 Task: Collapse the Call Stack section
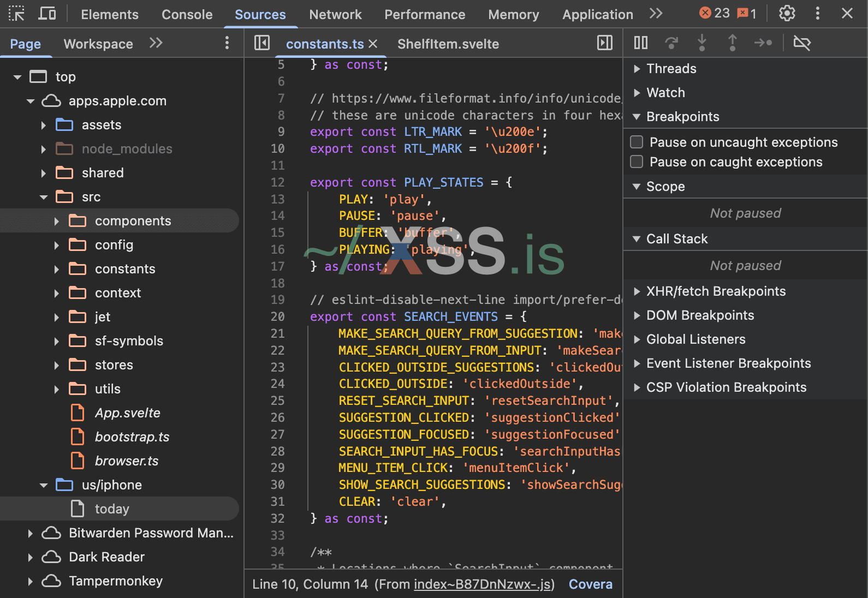pos(637,239)
